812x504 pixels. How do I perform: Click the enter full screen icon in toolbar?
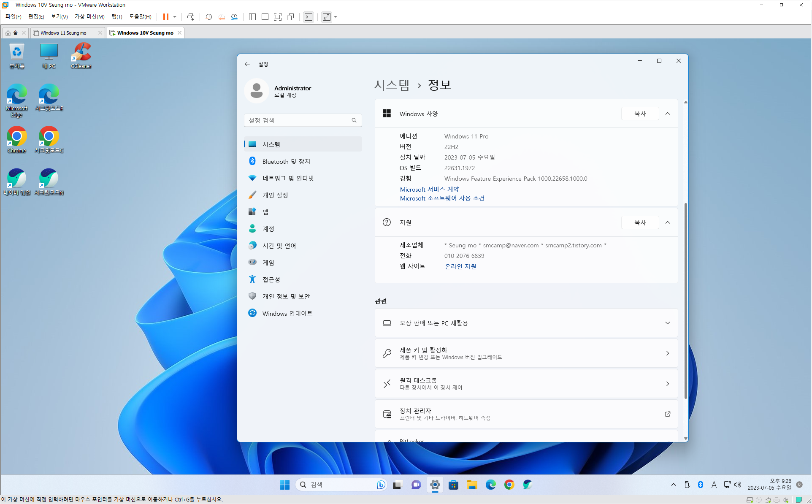pyautogui.click(x=278, y=17)
